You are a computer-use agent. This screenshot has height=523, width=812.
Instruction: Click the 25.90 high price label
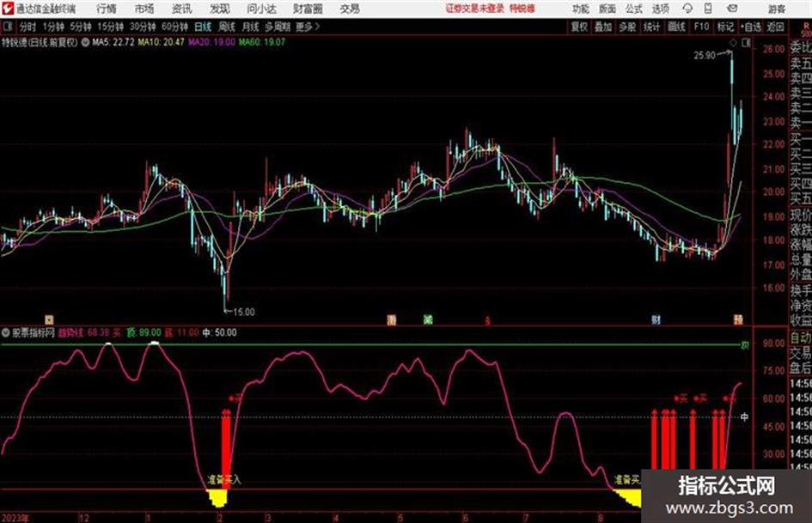[x=705, y=55]
